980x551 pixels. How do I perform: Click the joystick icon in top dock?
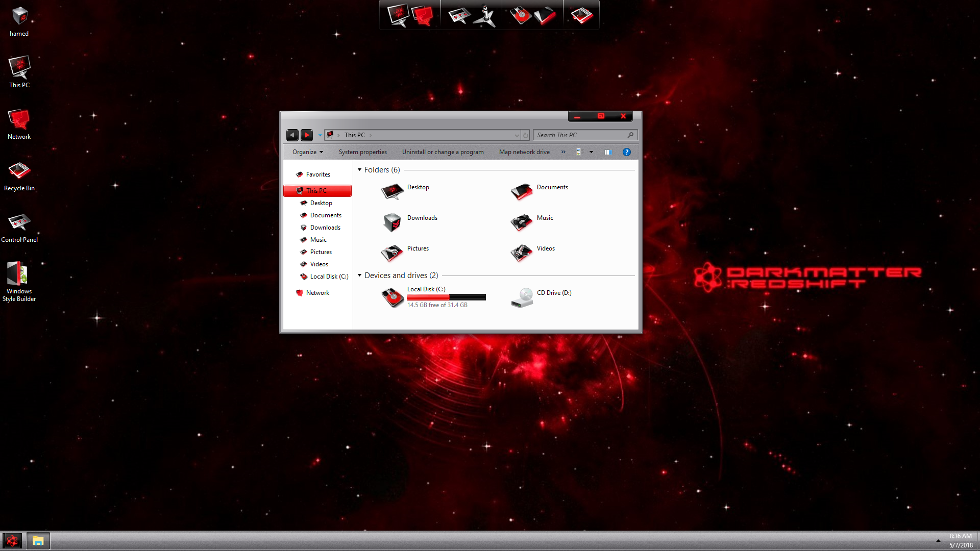tap(484, 16)
